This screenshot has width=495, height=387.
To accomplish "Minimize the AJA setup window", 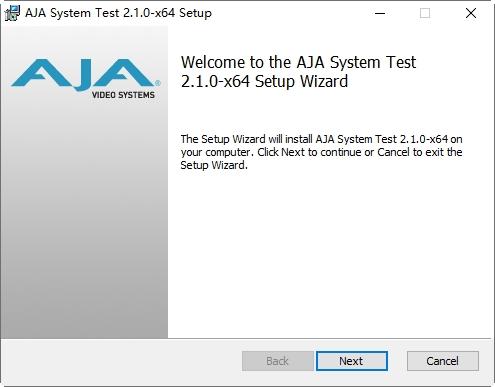I will (380, 13).
